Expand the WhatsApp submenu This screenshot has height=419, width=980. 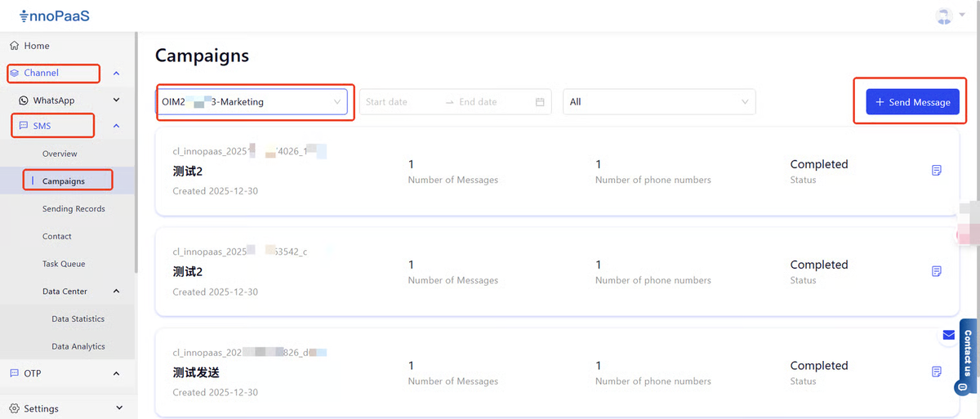(x=116, y=100)
